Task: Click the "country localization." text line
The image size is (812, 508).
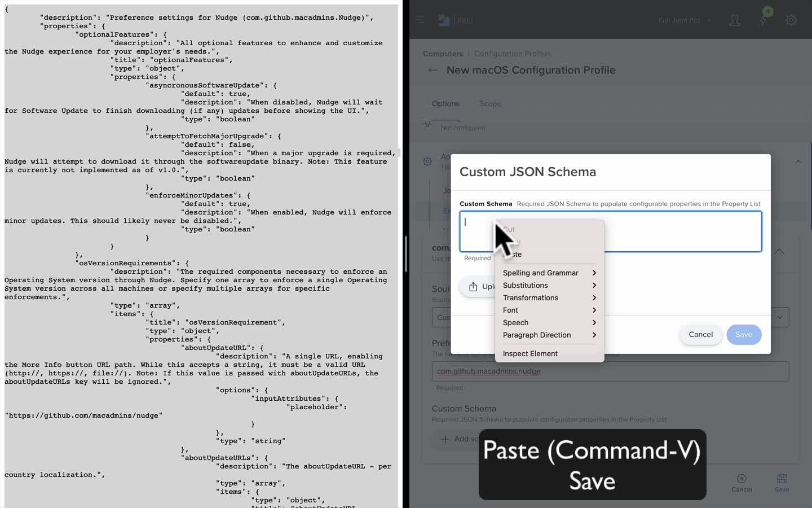Action: pyautogui.click(x=55, y=475)
